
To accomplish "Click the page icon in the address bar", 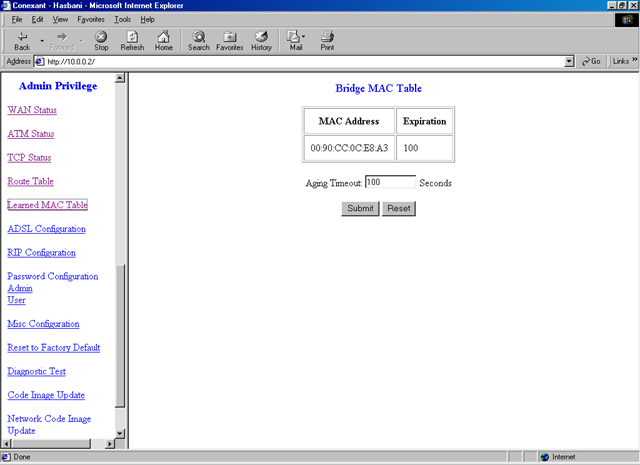I will [x=39, y=62].
